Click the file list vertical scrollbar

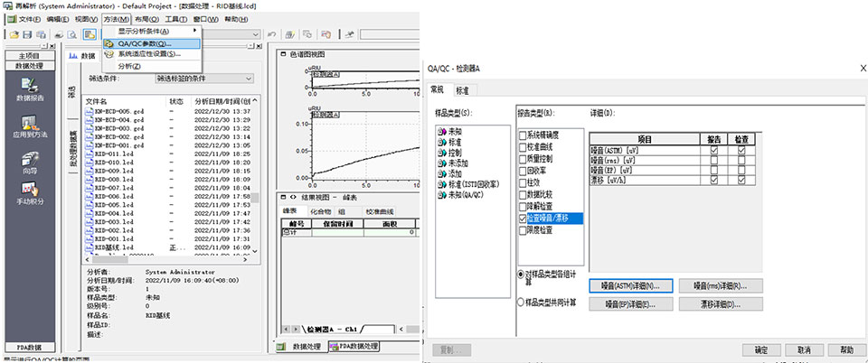coord(256,181)
